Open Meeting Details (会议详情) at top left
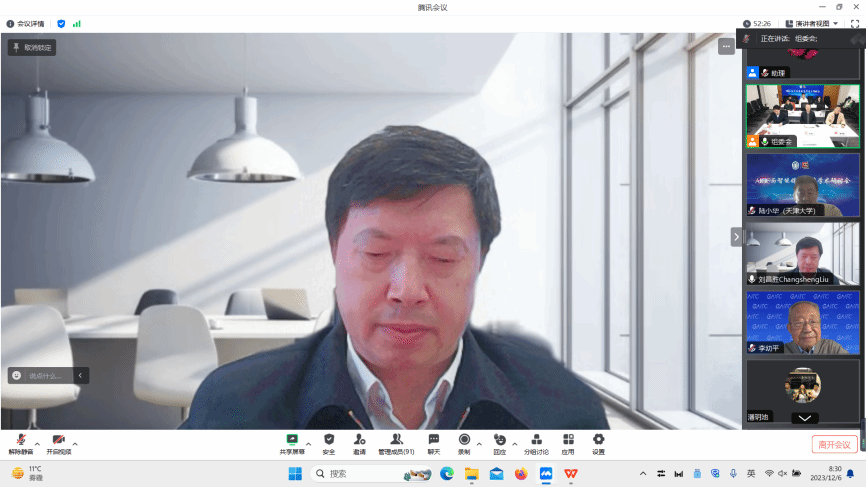This screenshot has height=487, width=866. 26,23
